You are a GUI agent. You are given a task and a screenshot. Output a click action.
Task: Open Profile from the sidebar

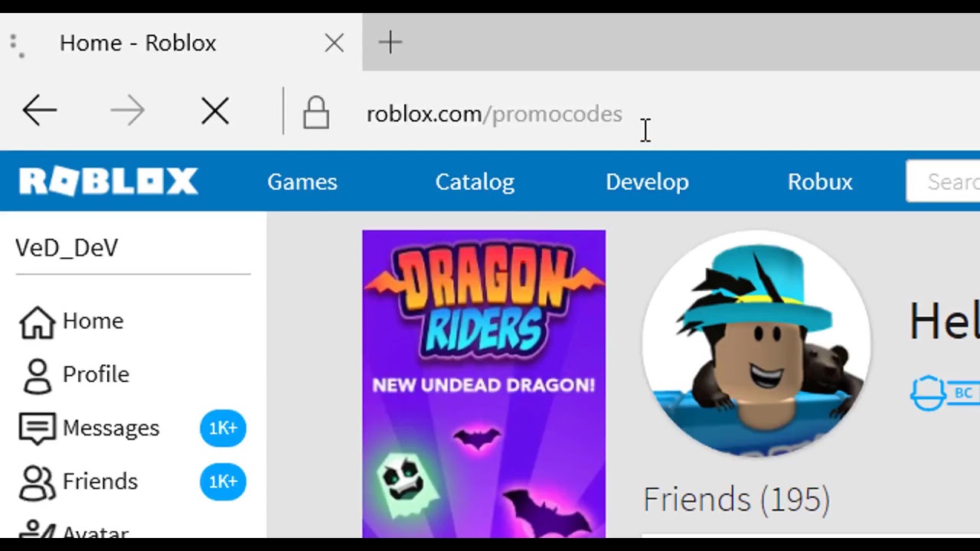pos(96,374)
